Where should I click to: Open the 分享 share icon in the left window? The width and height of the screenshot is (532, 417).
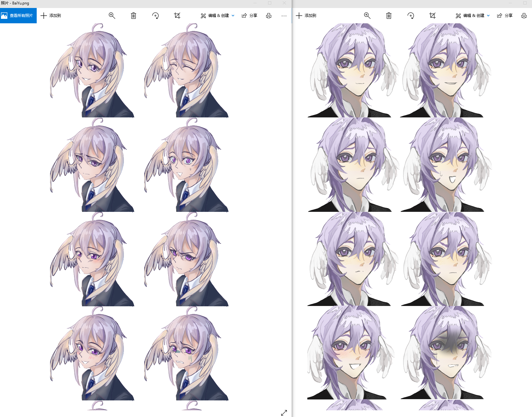(x=249, y=15)
